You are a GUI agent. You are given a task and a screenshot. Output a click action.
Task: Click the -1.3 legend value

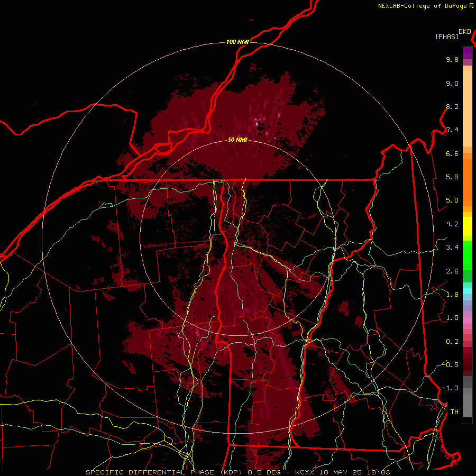tap(450, 388)
